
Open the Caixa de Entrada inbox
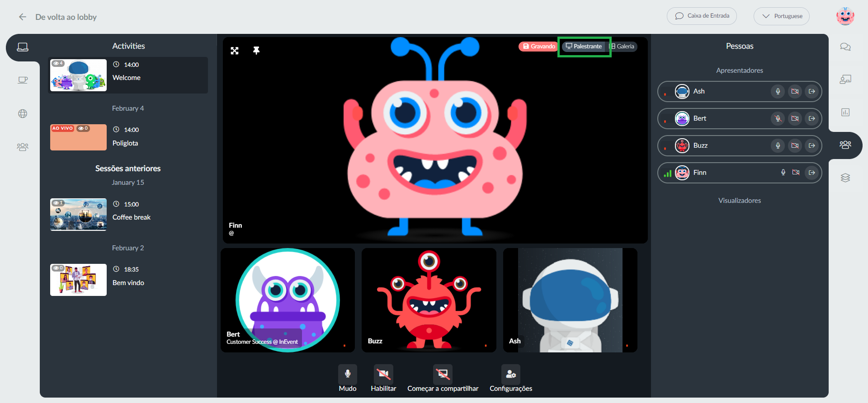[702, 16]
